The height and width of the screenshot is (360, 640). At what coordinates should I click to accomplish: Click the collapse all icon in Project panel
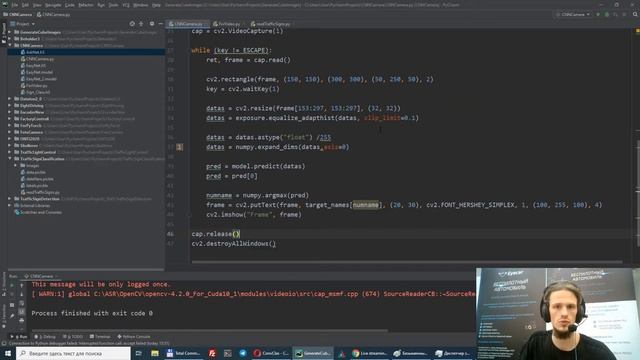(141, 24)
